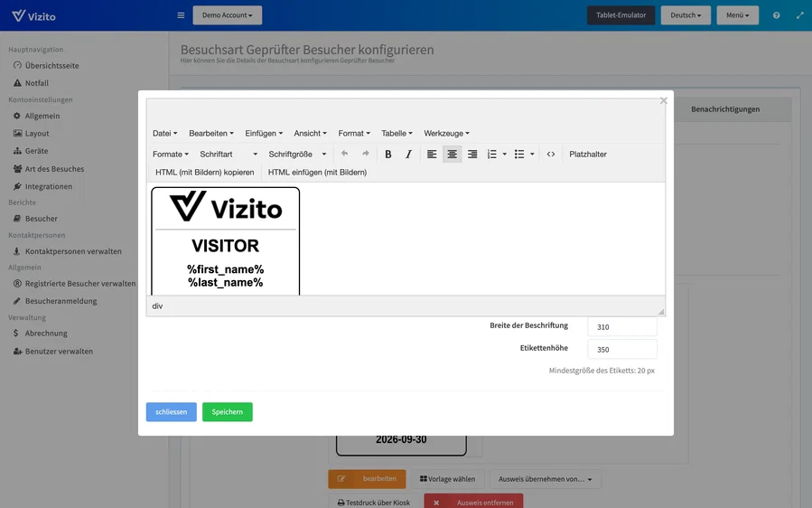This screenshot has width=812, height=508.
Task: Open the Formate dropdown
Action: coord(171,154)
